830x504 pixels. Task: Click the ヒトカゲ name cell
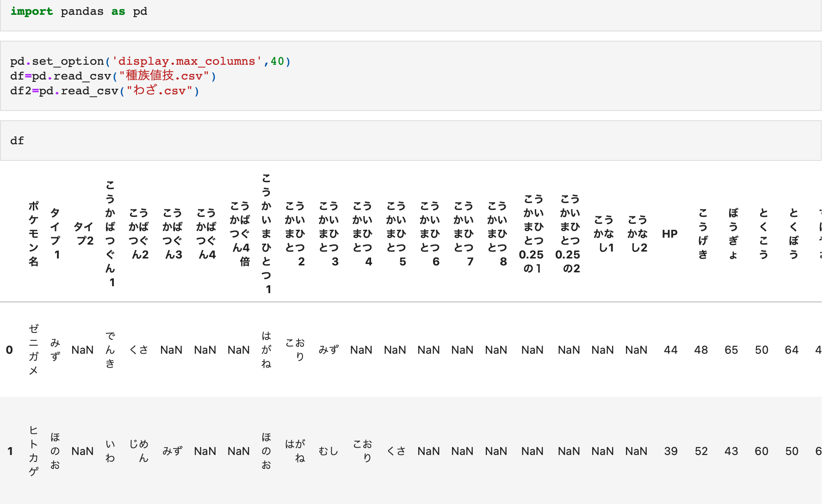[33, 451]
